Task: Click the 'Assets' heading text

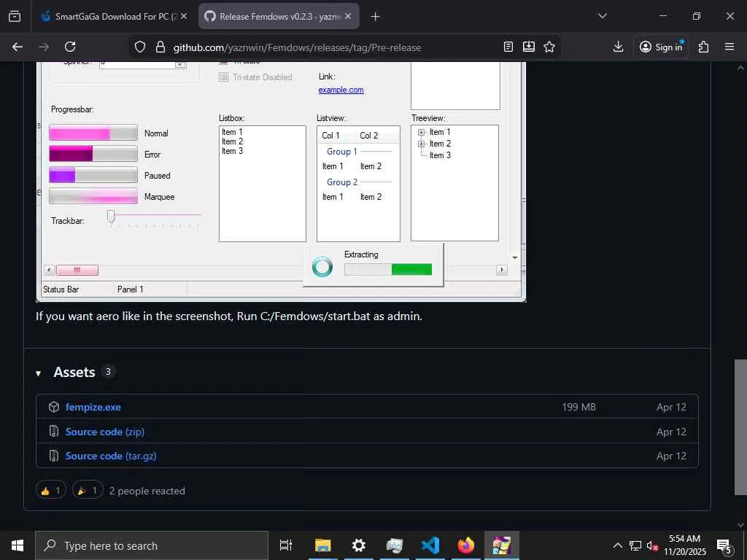Action: [x=74, y=373]
